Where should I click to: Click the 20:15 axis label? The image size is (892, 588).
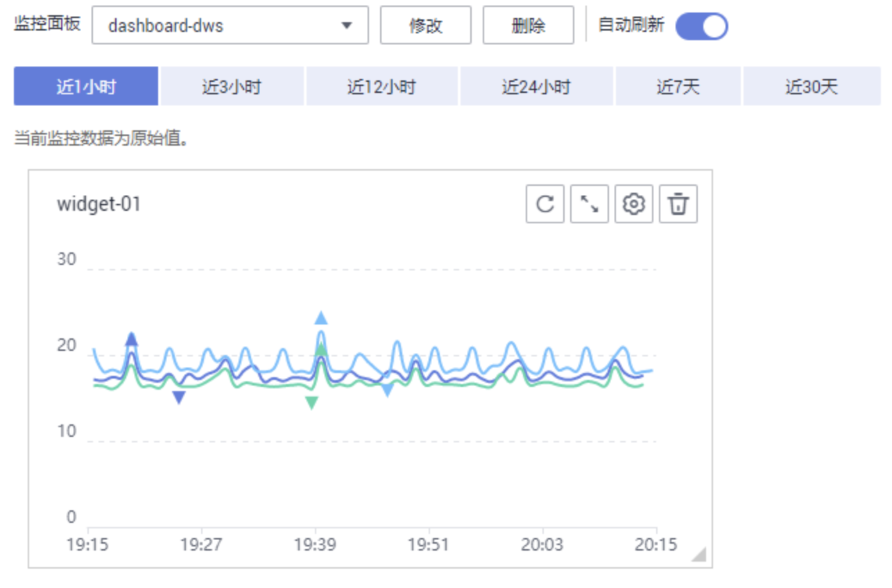click(656, 544)
